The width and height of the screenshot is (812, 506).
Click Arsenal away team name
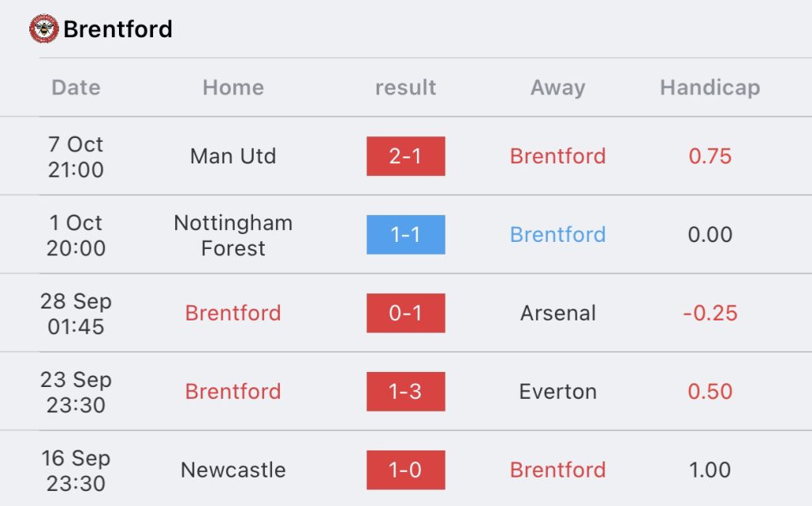coord(557,312)
